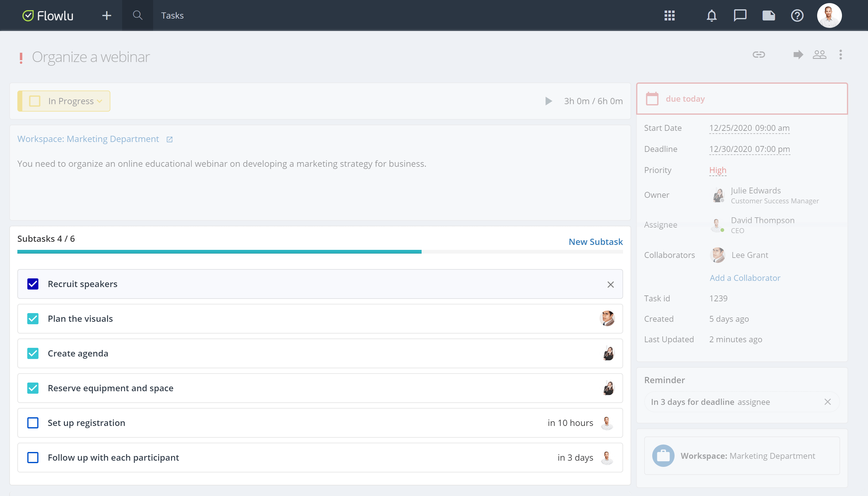
Task: Check off Follow up with each participant
Action: coord(33,458)
